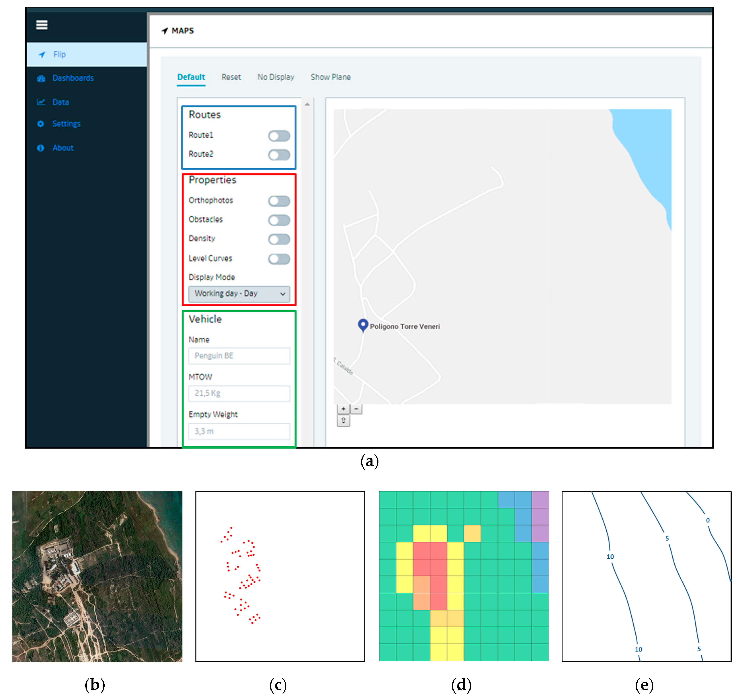
Task: Click the Reset tab
Action: (x=231, y=77)
